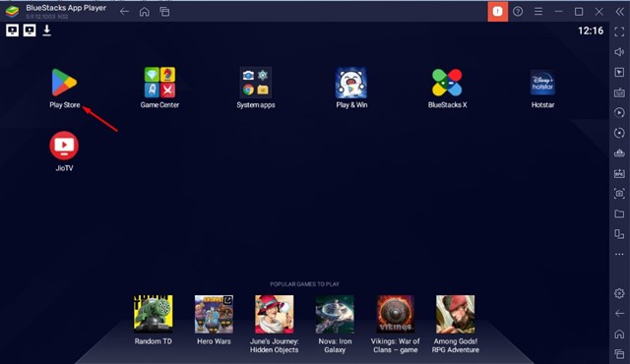Go to home via title bar icon
The width and height of the screenshot is (630, 364).
(145, 12)
